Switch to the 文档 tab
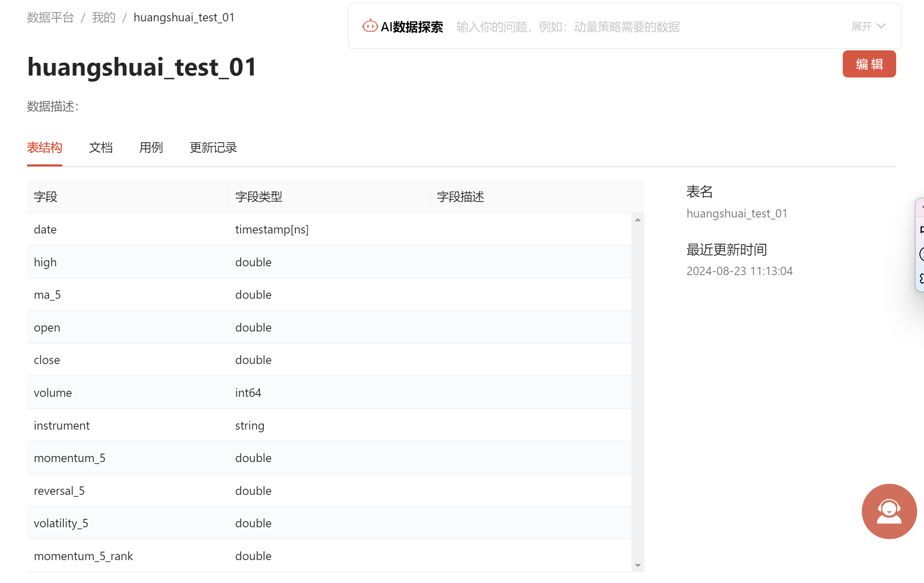Screen dimensions: 924x583 point(101,147)
